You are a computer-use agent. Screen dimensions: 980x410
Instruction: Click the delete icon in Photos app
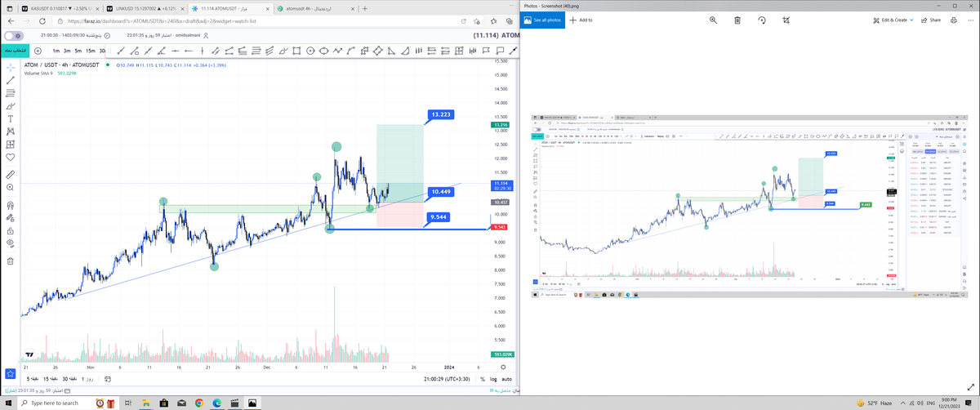[737, 20]
